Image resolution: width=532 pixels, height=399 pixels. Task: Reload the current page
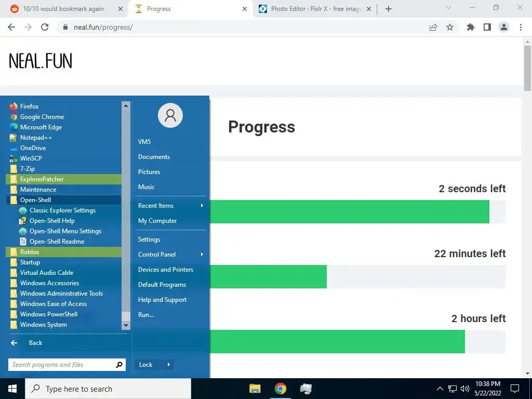(45, 27)
